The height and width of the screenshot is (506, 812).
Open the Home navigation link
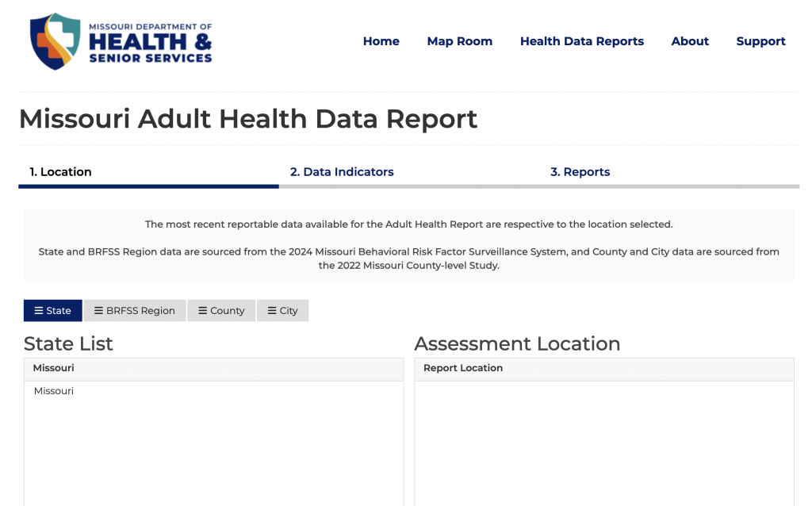pos(381,41)
